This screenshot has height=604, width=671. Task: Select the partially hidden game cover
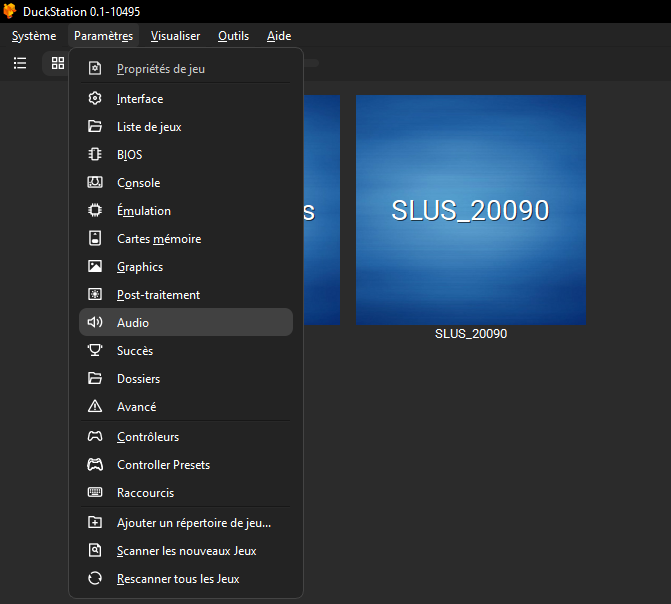tap(322, 210)
